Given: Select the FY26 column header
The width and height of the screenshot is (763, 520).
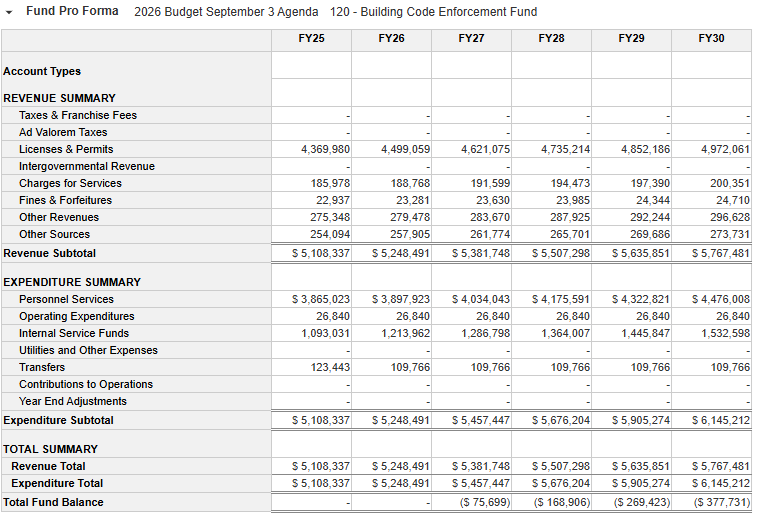Looking at the screenshot, I should (x=391, y=39).
